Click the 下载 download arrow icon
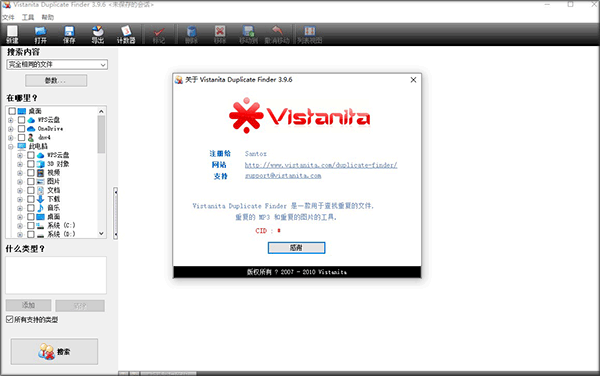Image resolution: width=600 pixels, height=376 pixels. point(41,199)
